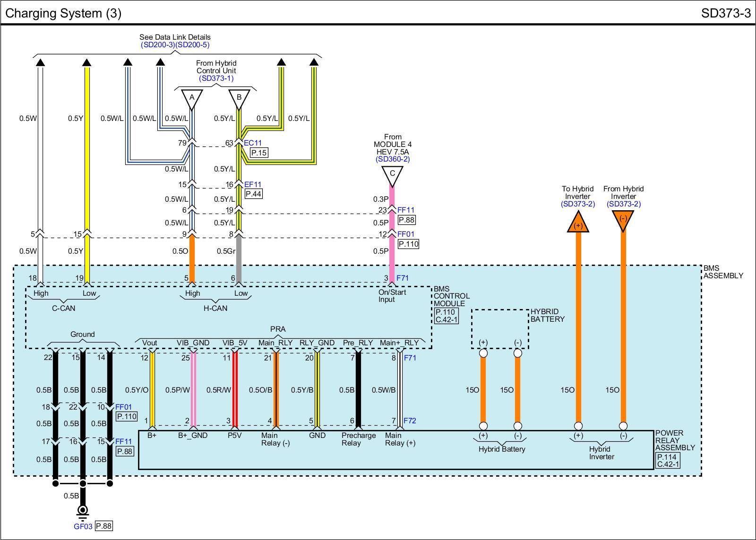Click the triangle connector labeled C
The width and height of the screenshot is (756, 540).
pyautogui.click(x=392, y=175)
